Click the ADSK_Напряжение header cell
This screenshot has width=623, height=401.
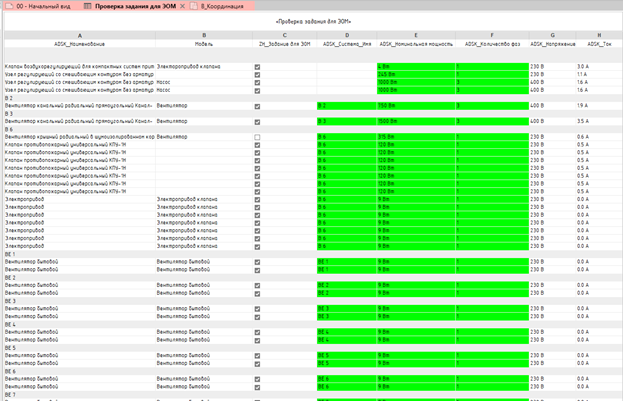pyautogui.click(x=552, y=44)
